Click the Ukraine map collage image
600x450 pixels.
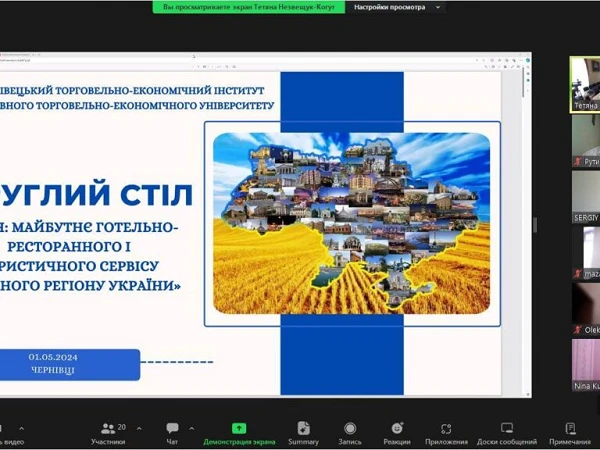pos(351,223)
